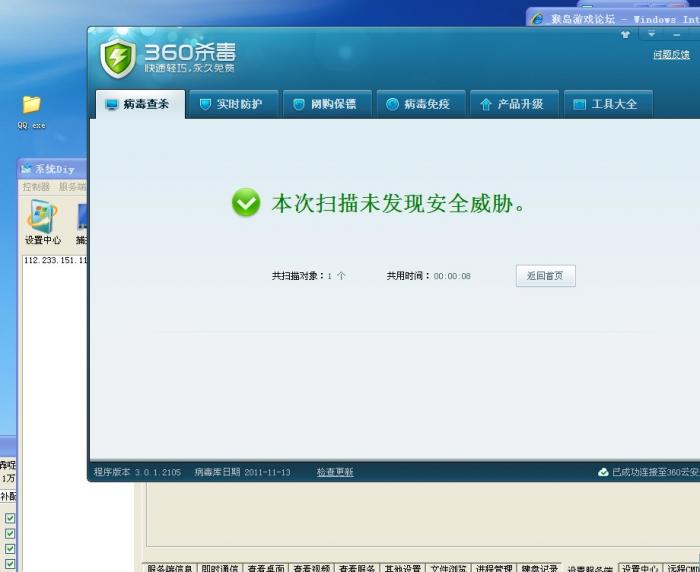
Task: Click the up-arrow icon on 产品升级 tab
Action: [x=486, y=104]
